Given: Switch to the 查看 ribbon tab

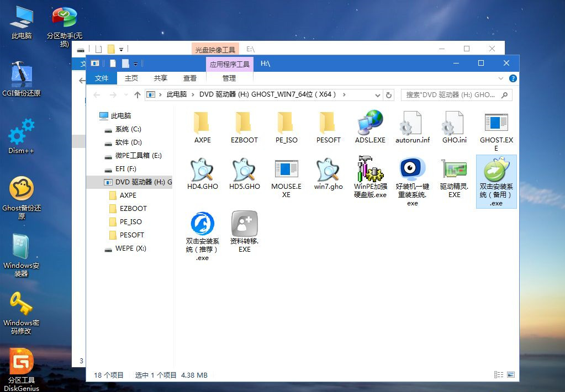Looking at the screenshot, I should pyautogui.click(x=189, y=78).
